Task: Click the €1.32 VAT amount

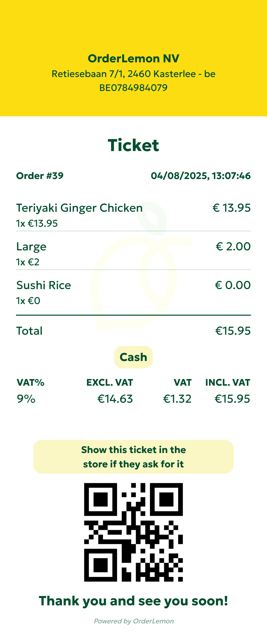Action: tap(177, 399)
